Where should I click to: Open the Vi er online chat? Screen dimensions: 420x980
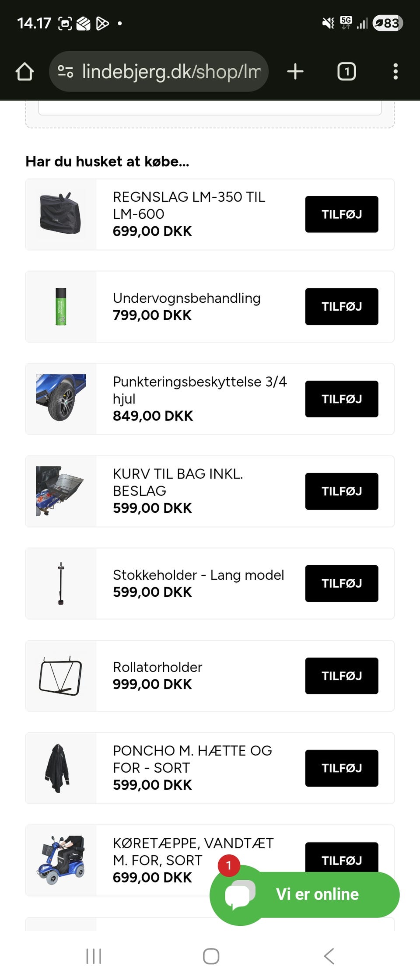304,895
